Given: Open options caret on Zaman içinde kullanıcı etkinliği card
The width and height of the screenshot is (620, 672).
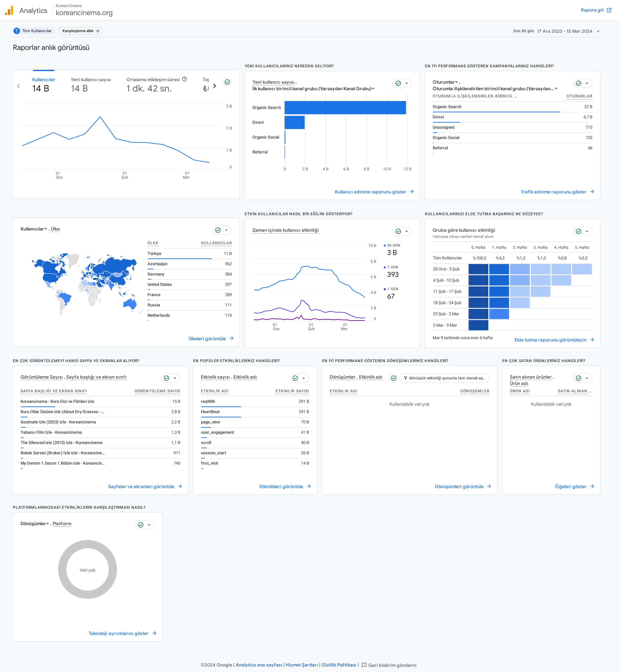Looking at the screenshot, I should (407, 231).
